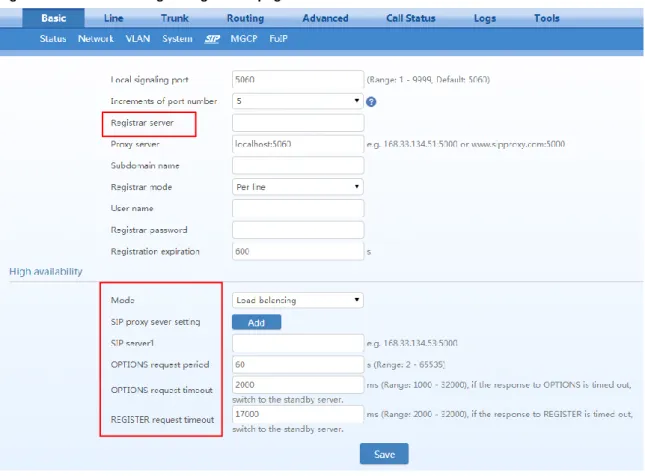Focus the User name input field

[298, 208]
